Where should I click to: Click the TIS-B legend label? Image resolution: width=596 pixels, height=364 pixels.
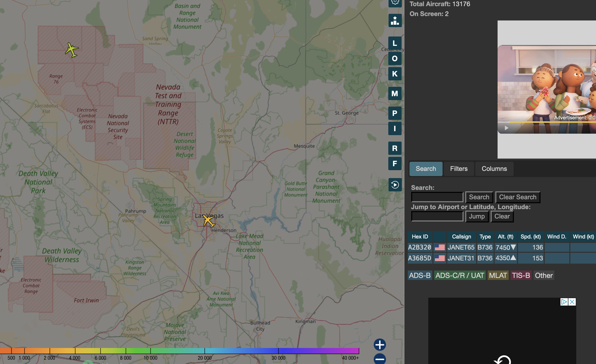[521, 275]
